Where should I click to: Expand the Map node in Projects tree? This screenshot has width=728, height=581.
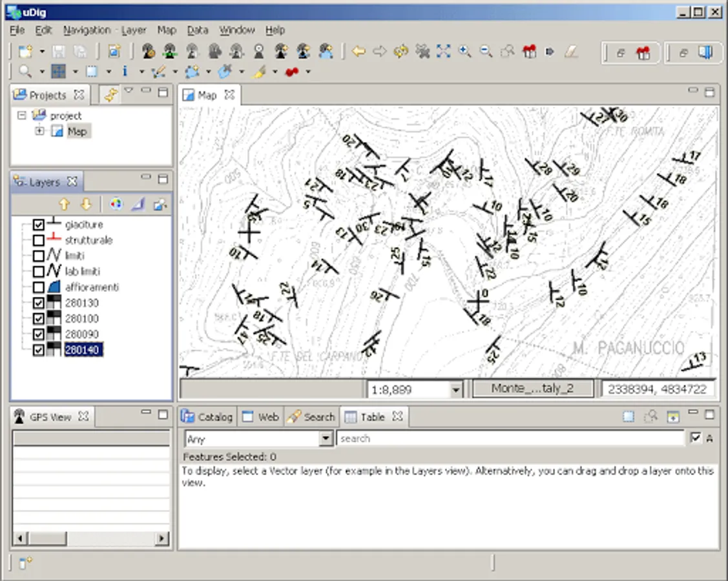[39, 132]
